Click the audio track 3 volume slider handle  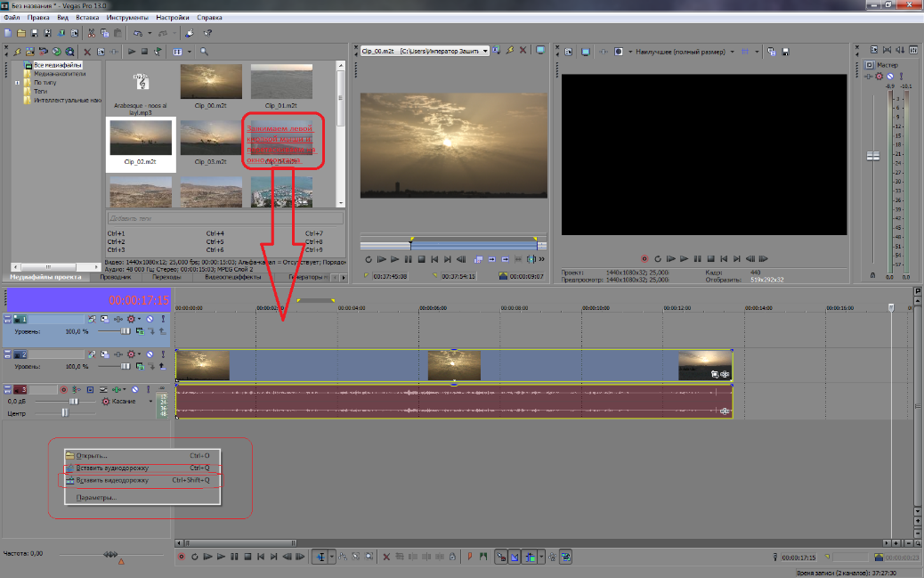pyautogui.click(x=74, y=402)
